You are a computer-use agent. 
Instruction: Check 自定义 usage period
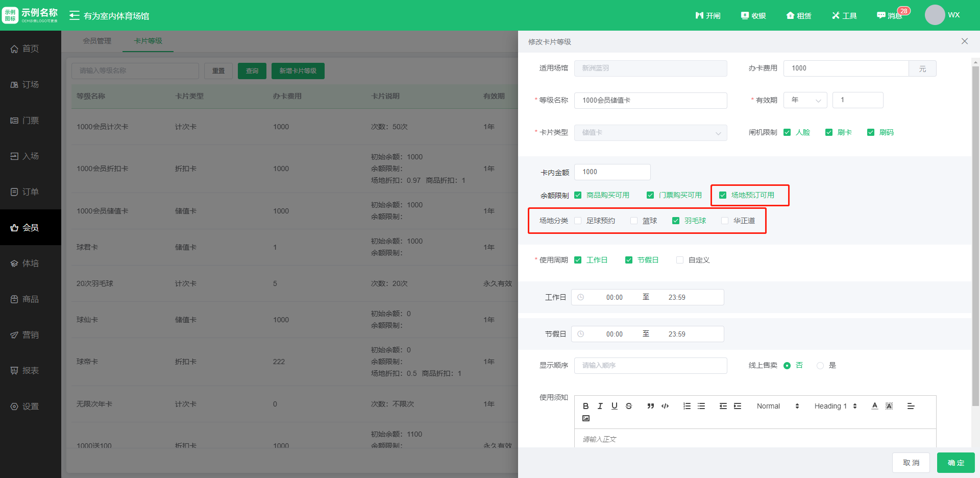pyautogui.click(x=680, y=260)
